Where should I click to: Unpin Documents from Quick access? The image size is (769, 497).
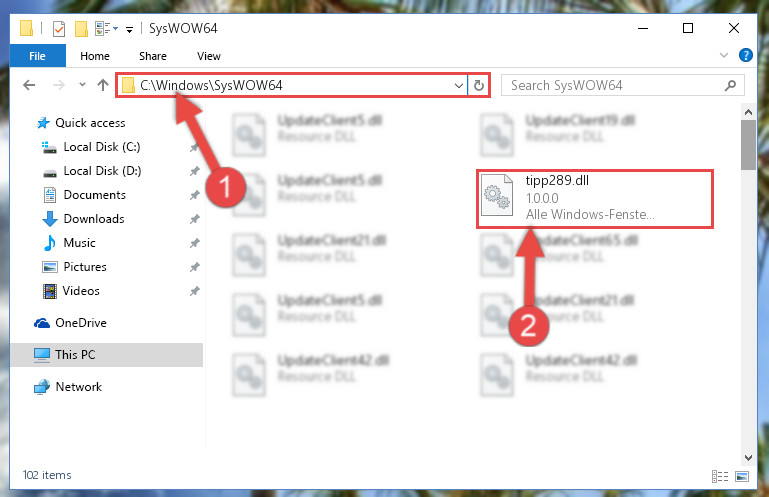[195, 195]
